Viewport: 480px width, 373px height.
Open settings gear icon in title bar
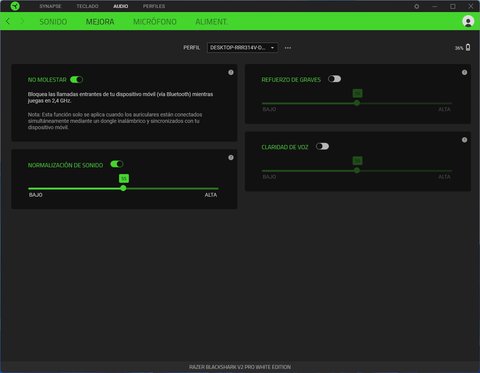[417, 6]
